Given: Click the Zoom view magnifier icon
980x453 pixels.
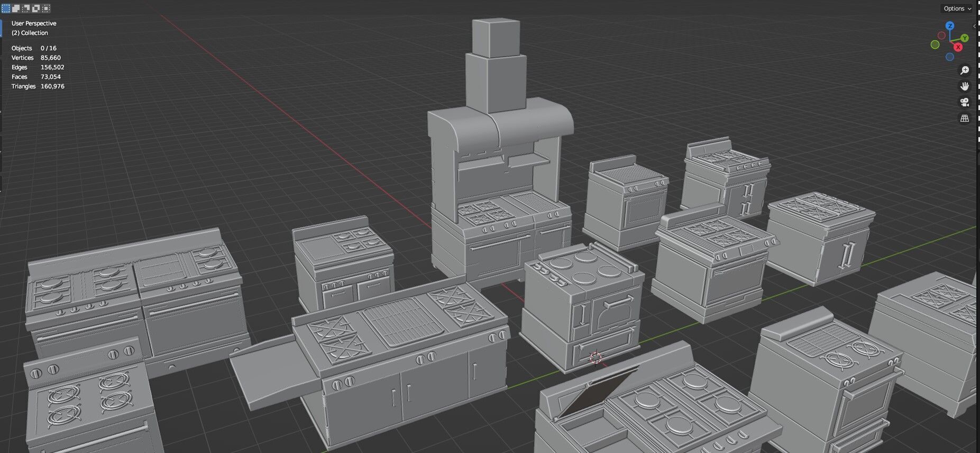Looking at the screenshot, I should [x=965, y=70].
